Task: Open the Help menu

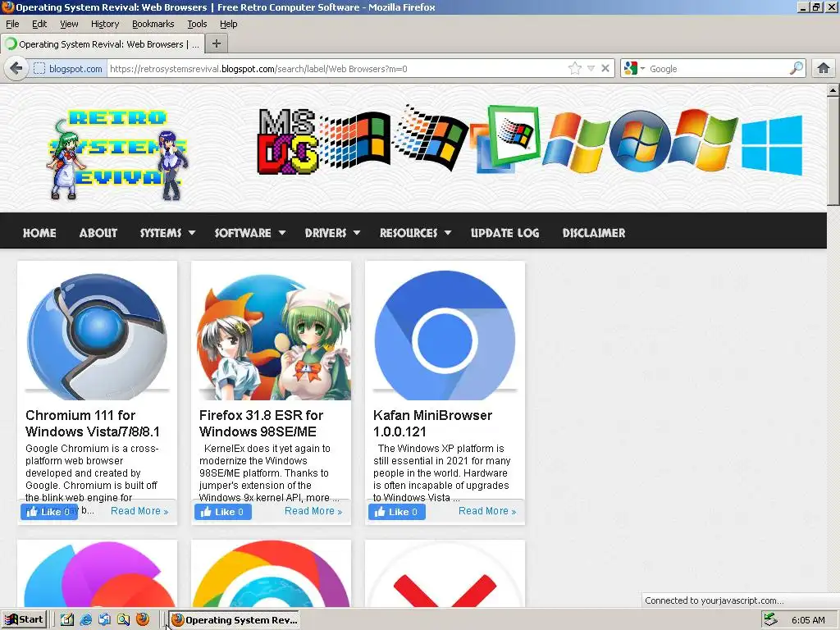Action: point(228,24)
